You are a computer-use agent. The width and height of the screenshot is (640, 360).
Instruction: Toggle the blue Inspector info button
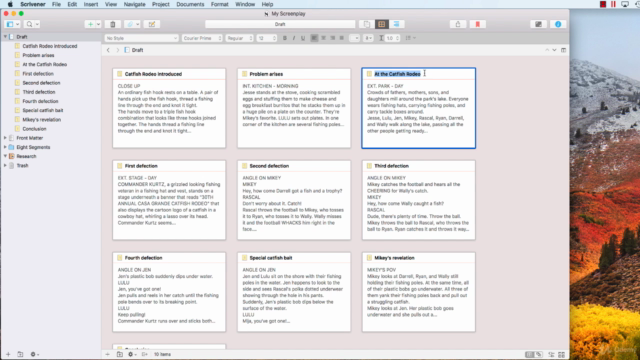pos(558,24)
